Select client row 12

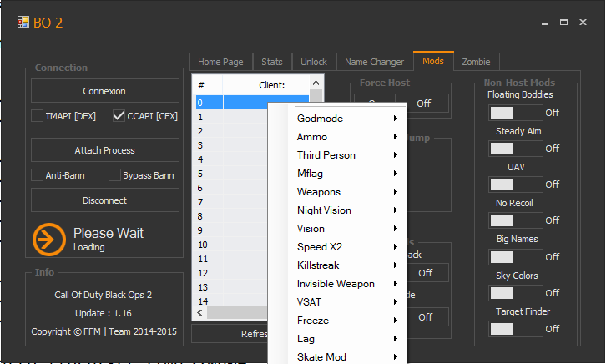coord(232,273)
